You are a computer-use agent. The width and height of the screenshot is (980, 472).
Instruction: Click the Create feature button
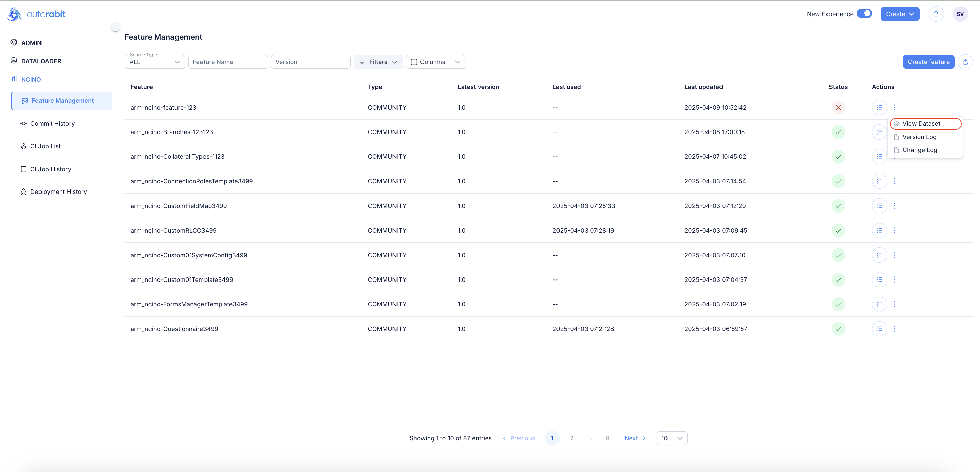[x=928, y=62]
